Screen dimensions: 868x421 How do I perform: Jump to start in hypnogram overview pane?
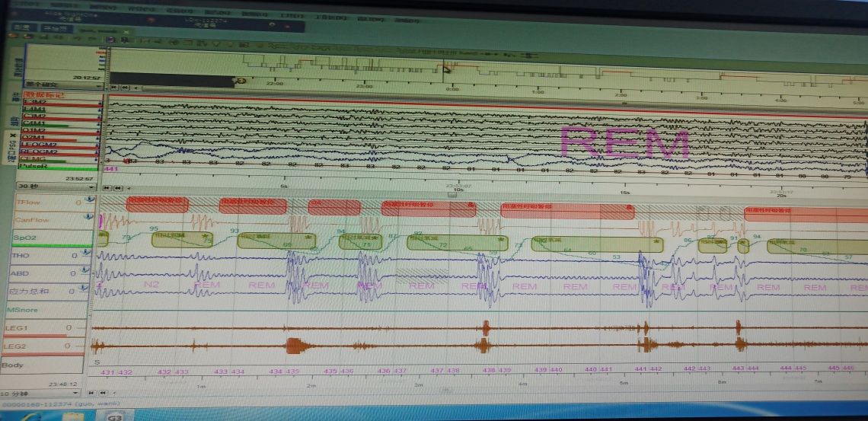[114, 88]
